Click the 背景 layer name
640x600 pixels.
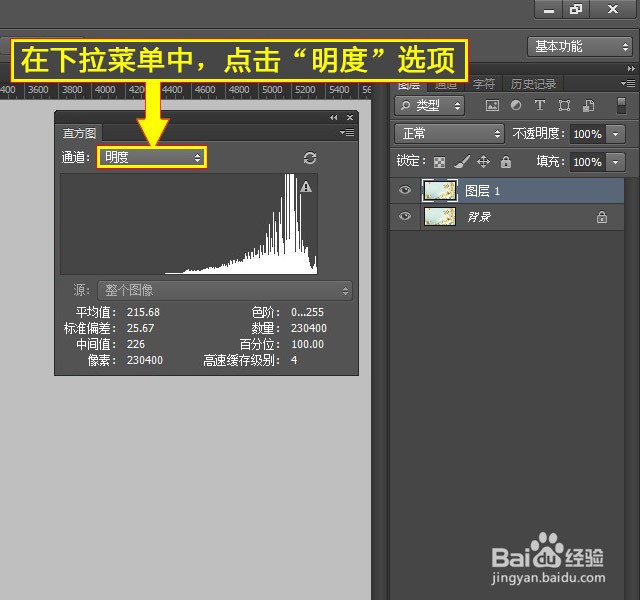point(479,217)
